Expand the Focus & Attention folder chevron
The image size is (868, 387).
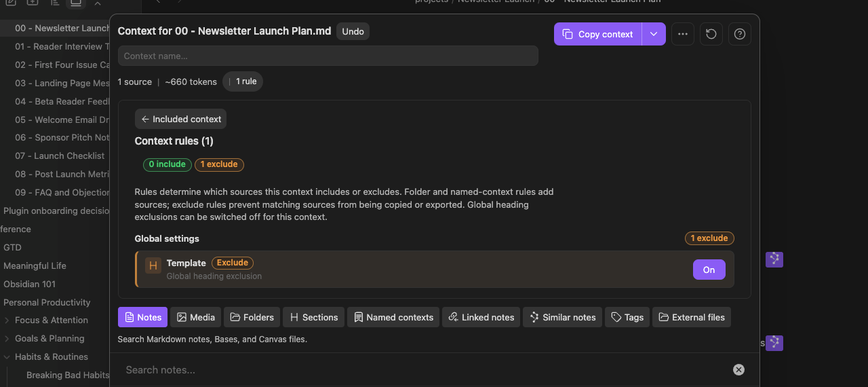pos(7,320)
